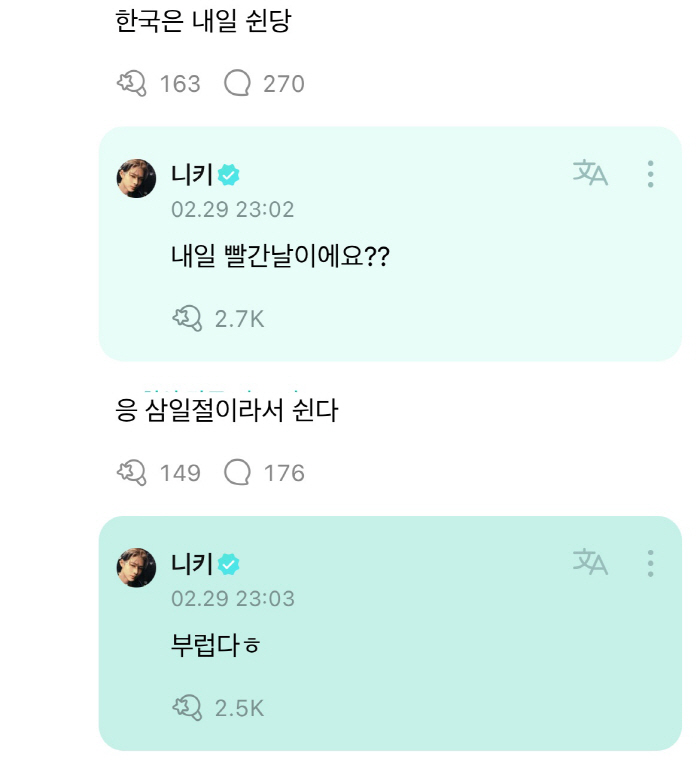Viewport: 700px width, 778px height.
Task: Click the 니키 username on the 23:03 reply
Action: point(191,565)
